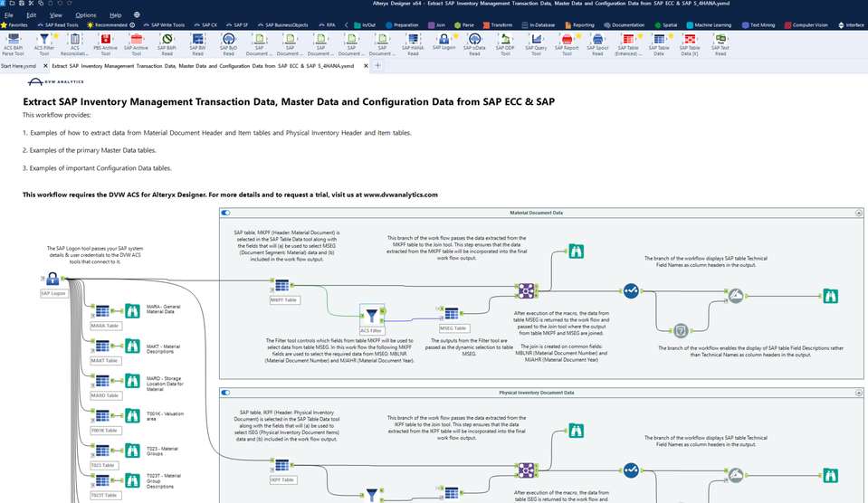Open the File menu
This screenshot has width=868, height=503.
pos(9,15)
